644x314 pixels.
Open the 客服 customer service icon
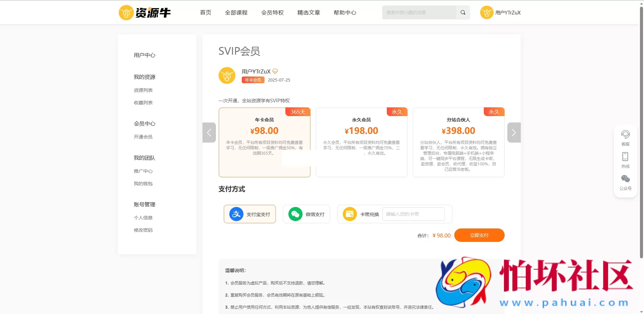point(625,134)
